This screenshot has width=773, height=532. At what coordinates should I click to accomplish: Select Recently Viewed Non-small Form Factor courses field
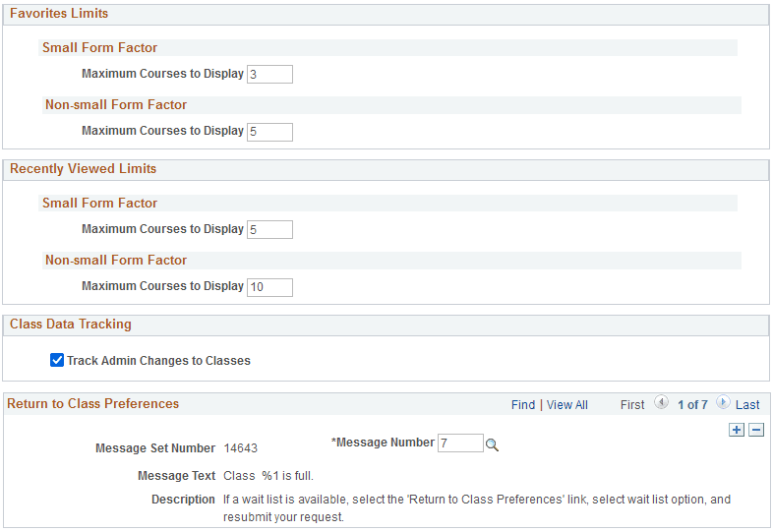[x=269, y=286]
